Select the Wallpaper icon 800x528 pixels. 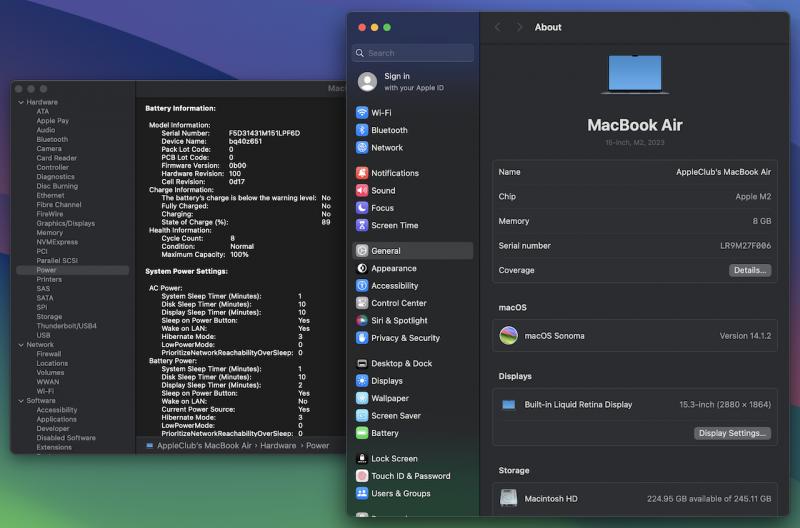(362, 398)
